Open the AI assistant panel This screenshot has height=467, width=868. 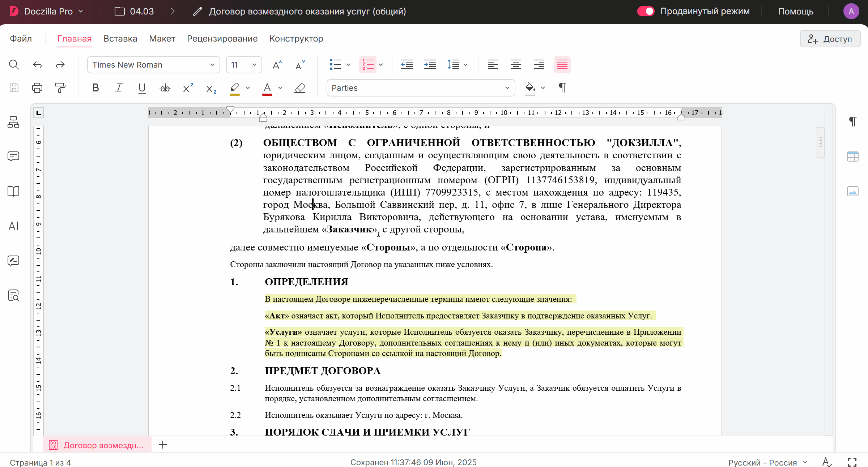pos(13,226)
